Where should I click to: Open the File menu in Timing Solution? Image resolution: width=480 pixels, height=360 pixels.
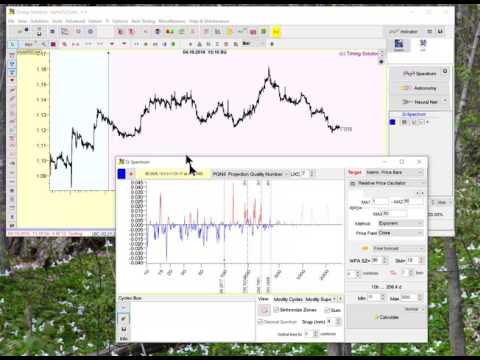tap(11, 21)
